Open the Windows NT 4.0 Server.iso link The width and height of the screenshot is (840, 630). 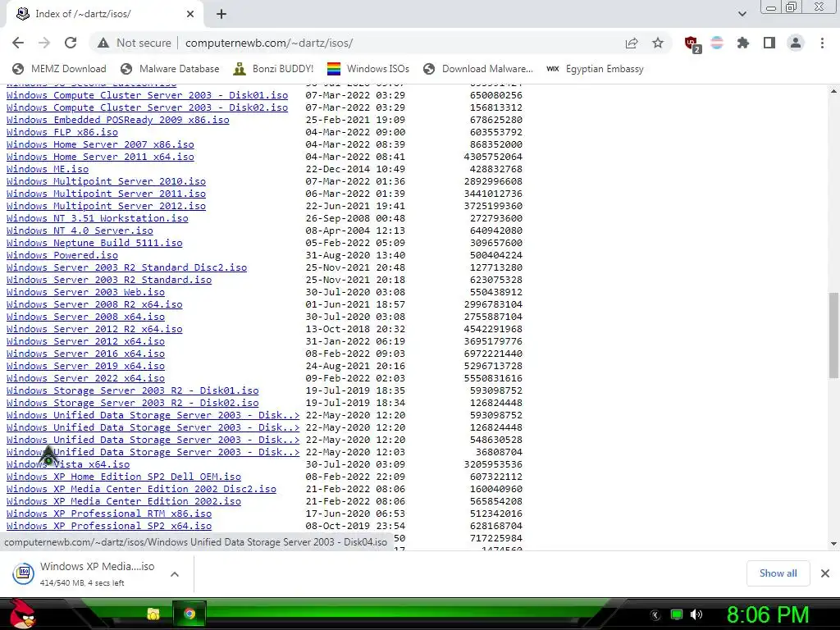click(x=80, y=231)
